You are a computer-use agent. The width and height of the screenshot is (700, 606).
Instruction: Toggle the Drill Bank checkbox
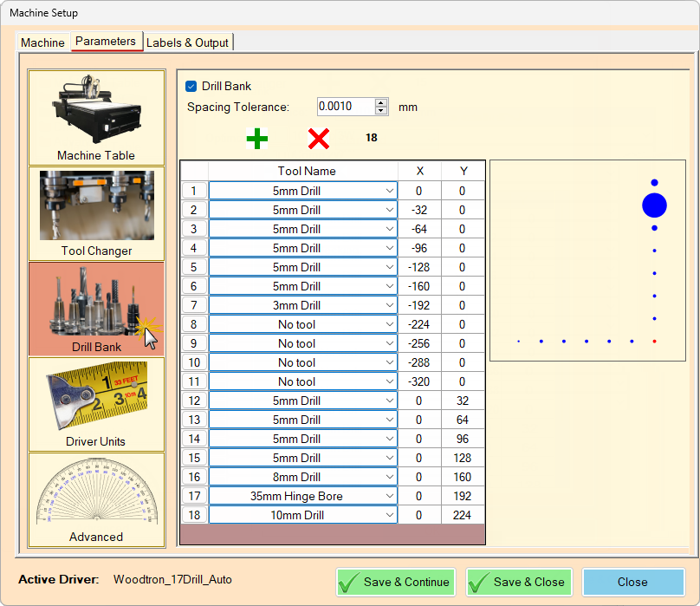point(192,86)
